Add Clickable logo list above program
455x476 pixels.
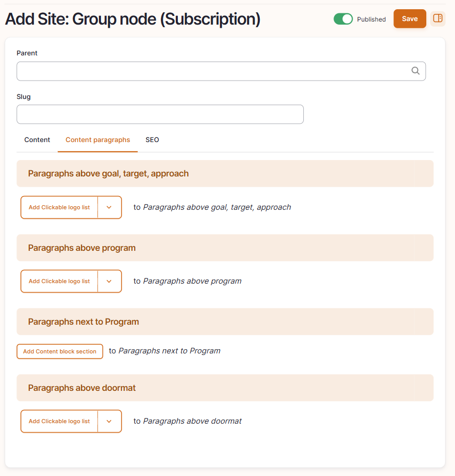pos(59,281)
